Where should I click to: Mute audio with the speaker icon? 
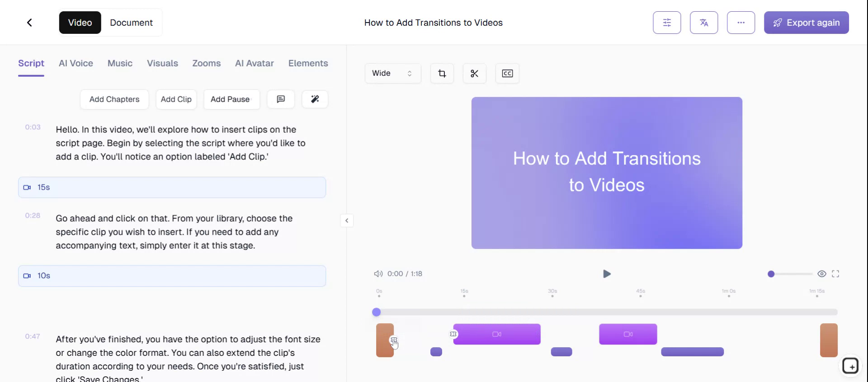(378, 274)
